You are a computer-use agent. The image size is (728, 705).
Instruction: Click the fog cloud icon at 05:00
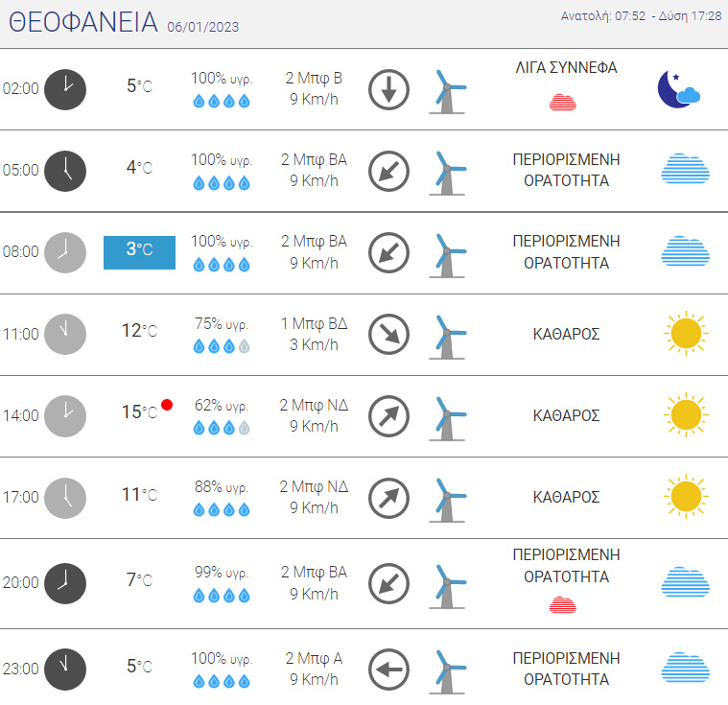685,168
